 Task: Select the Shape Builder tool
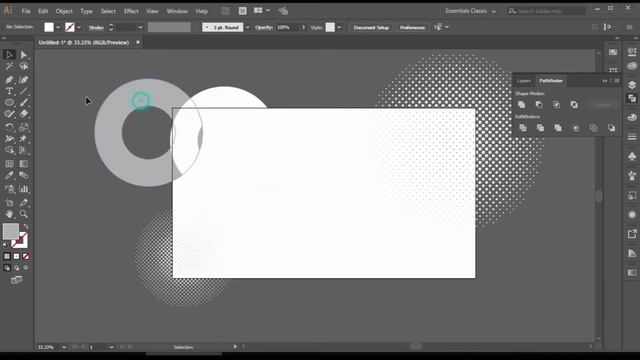pos(9,151)
